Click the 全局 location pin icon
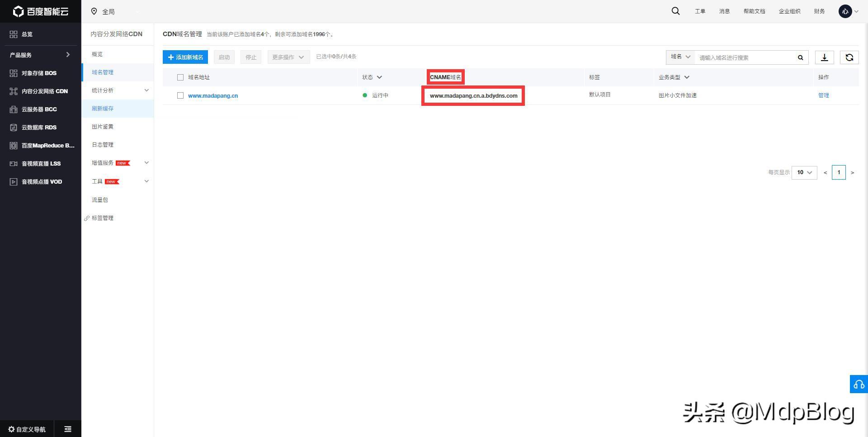This screenshot has height=437, width=868. coord(94,11)
